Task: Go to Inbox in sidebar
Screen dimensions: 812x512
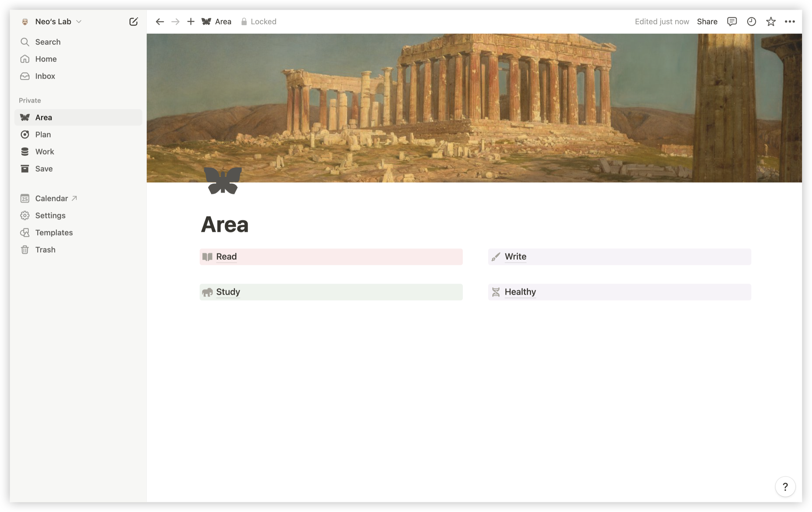Action: 45,76
